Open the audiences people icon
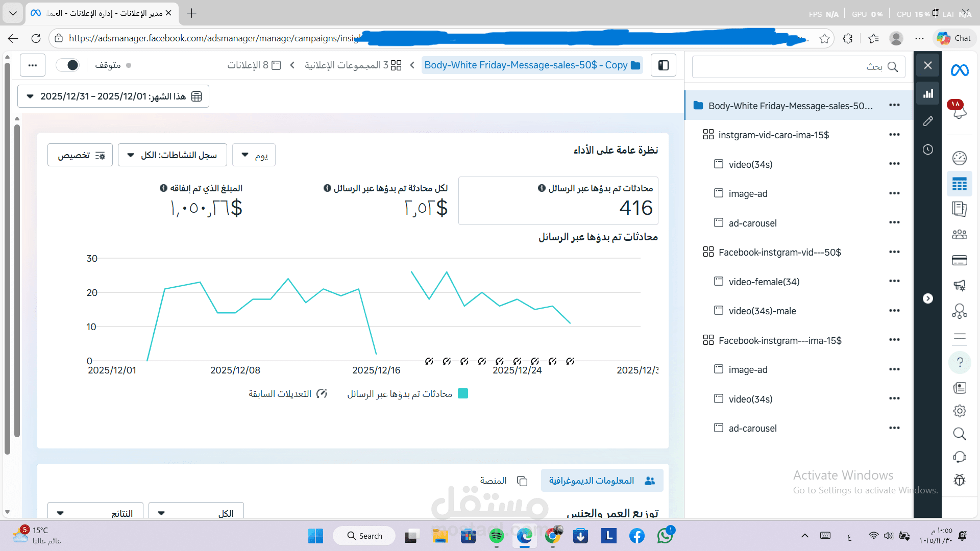The height and width of the screenshot is (551, 980). 959,234
